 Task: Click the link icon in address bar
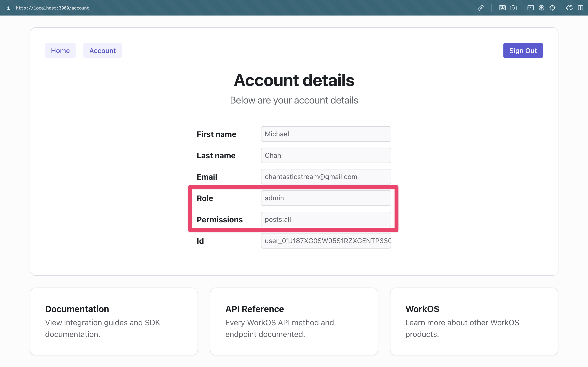(x=480, y=8)
